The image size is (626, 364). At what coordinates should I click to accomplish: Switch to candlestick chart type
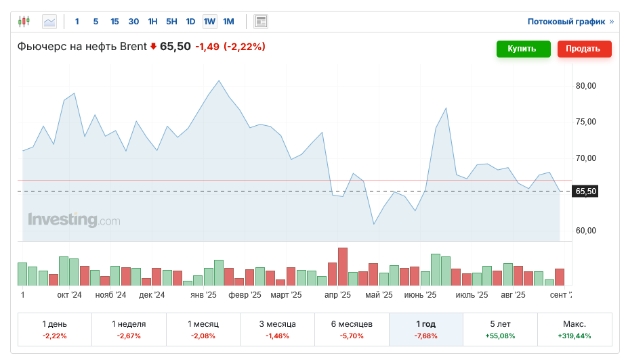coord(24,22)
